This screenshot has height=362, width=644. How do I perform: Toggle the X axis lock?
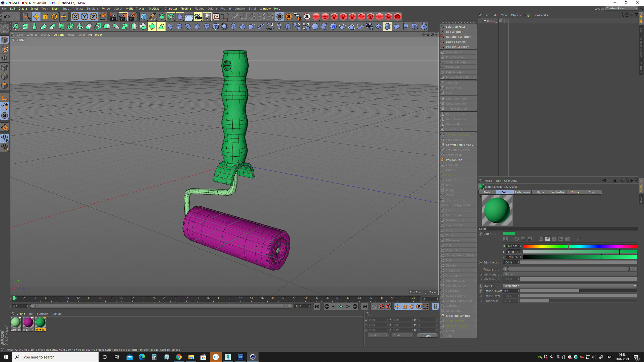pos(75,17)
